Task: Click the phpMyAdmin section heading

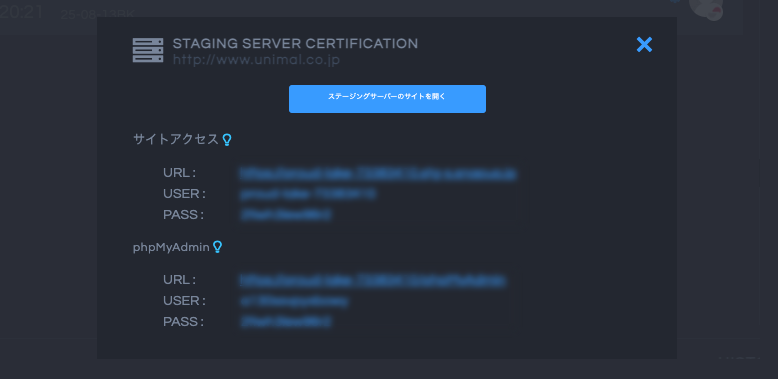Action: 171,247
